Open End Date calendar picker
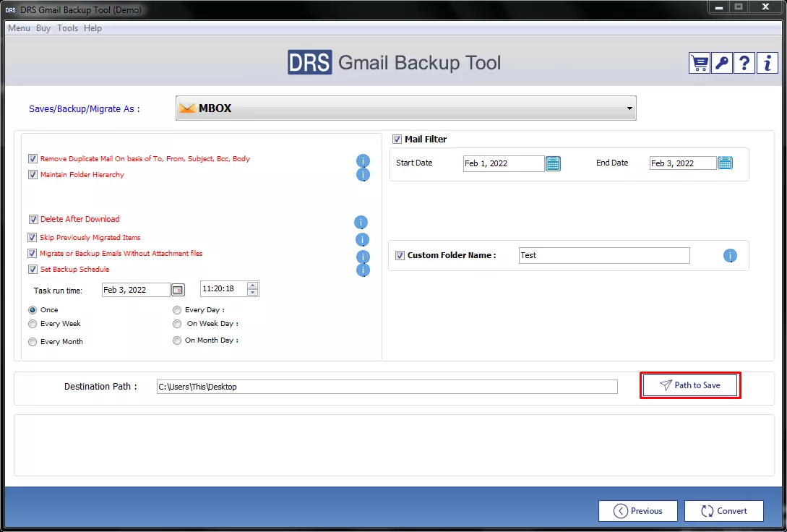Viewport: 787px width, 532px height. pos(725,163)
